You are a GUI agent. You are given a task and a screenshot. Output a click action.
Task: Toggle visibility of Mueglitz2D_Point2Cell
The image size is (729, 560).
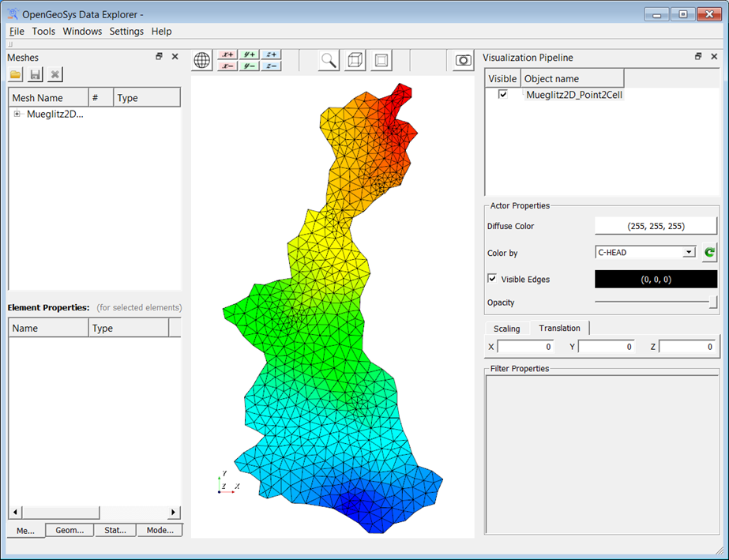[x=502, y=95]
